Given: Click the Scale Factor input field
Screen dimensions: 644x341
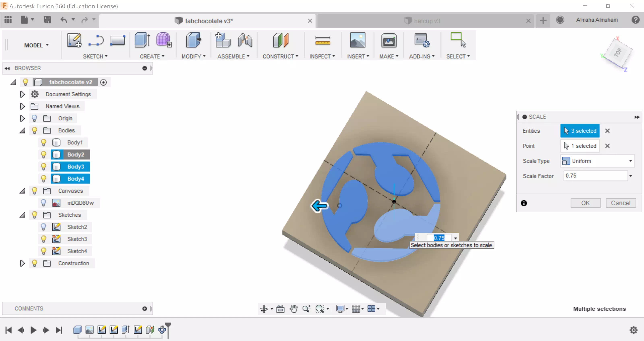Looking at the screenshot, I should pyautogui.click(x=595, y=176).
